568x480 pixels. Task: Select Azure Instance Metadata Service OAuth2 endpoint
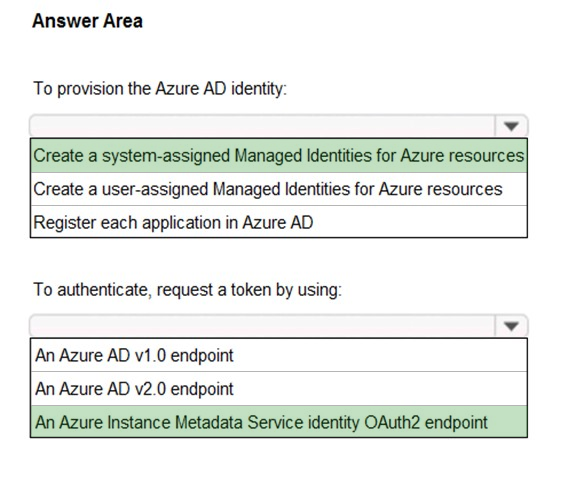(279, 422)
